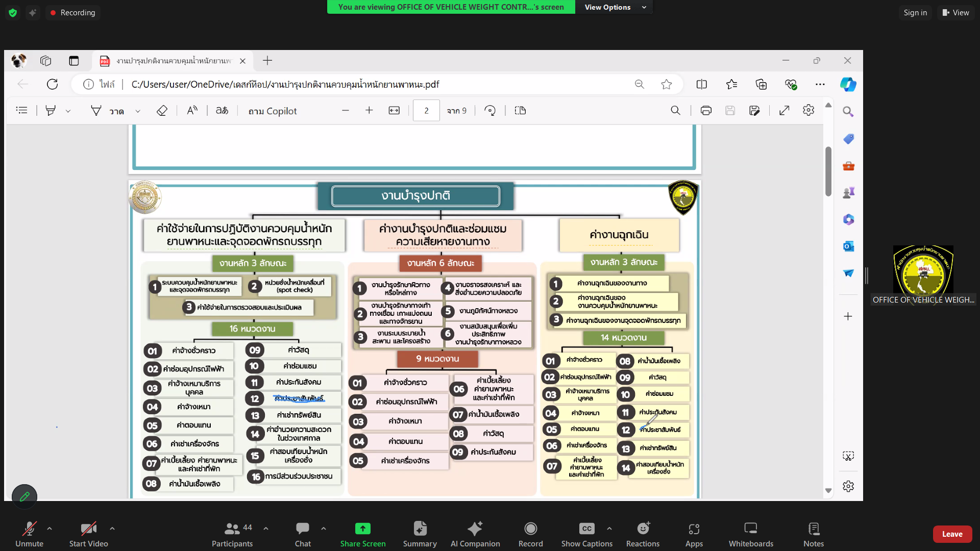Toggle Show Captions button
Image resolution: width=980 pixels, height=551 pixels.
click(x=586, y=534)
